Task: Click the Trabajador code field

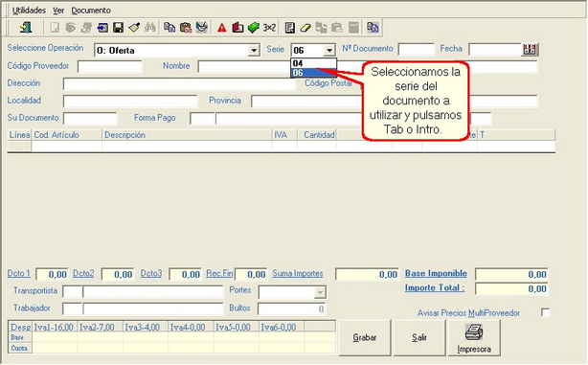Action: [73, 309]
